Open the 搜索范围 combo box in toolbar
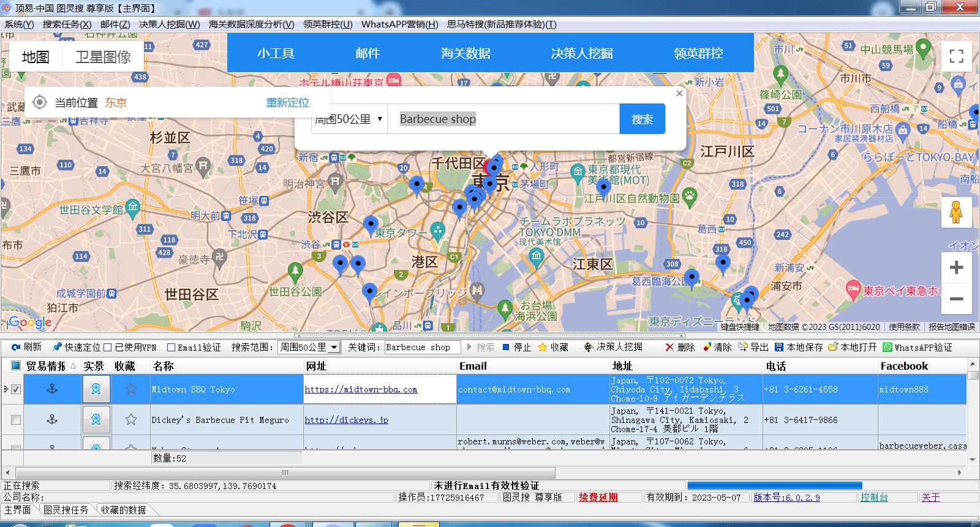 click(x=309, y=347)
